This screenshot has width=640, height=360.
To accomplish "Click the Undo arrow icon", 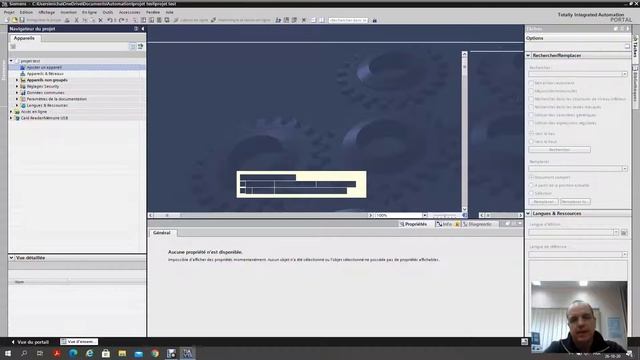I will (x=109, y=20).
